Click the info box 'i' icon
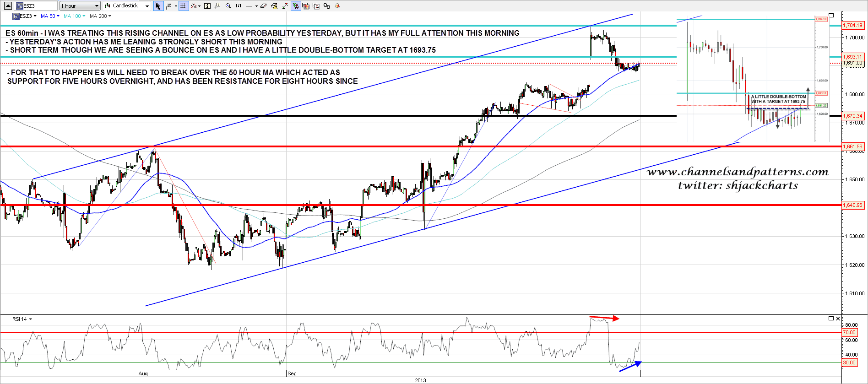 [207, 6]
